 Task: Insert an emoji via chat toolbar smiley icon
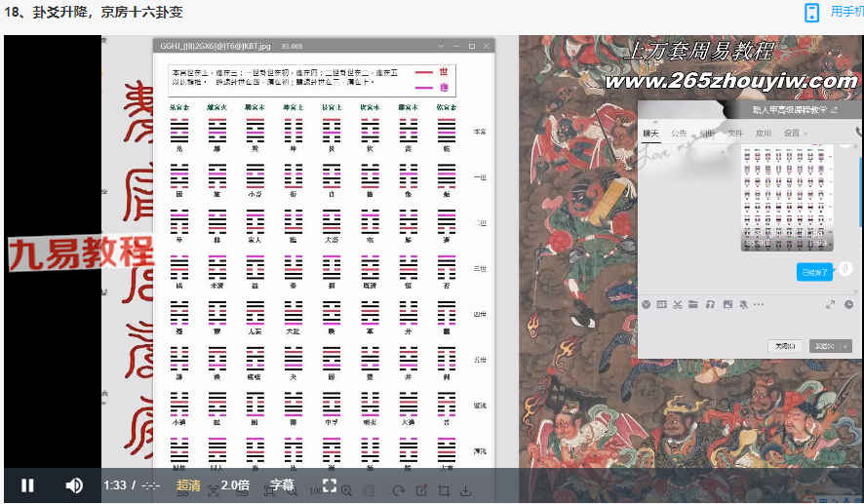(647, 304)
